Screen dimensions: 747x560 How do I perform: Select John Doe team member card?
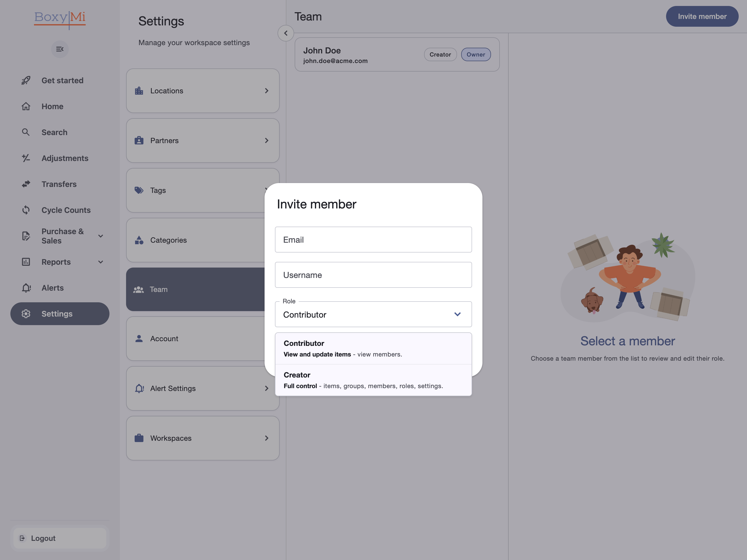coord(397,54)
